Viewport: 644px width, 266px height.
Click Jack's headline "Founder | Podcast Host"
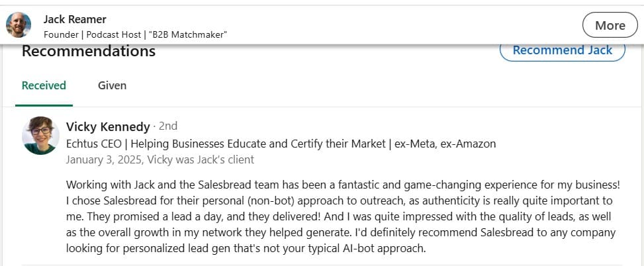104,34
